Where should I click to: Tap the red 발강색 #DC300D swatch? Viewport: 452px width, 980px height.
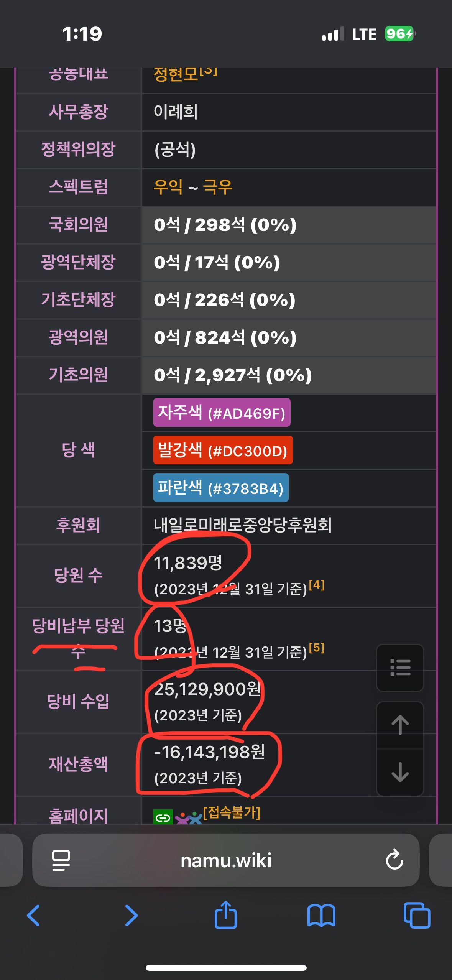[223, 450]
